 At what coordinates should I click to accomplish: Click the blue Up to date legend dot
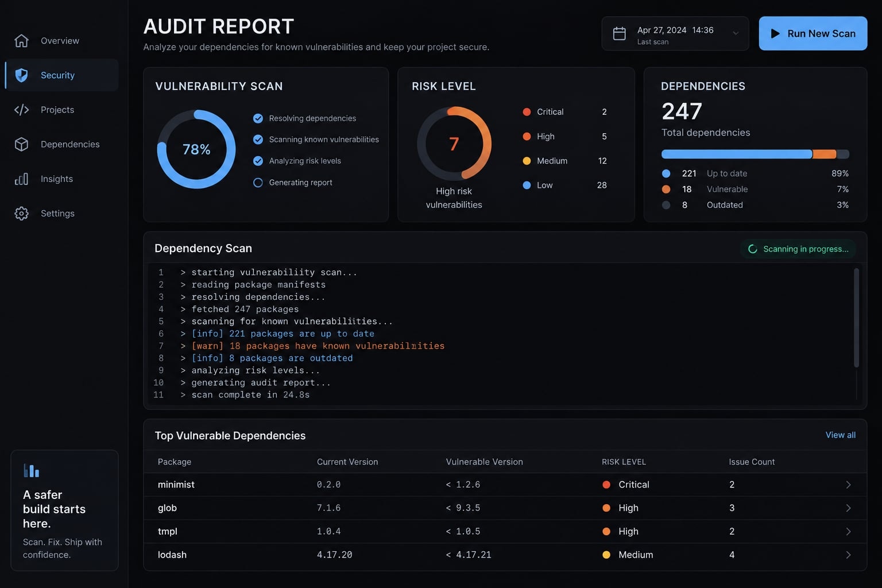pyautogui.click(x=666, y=173)
